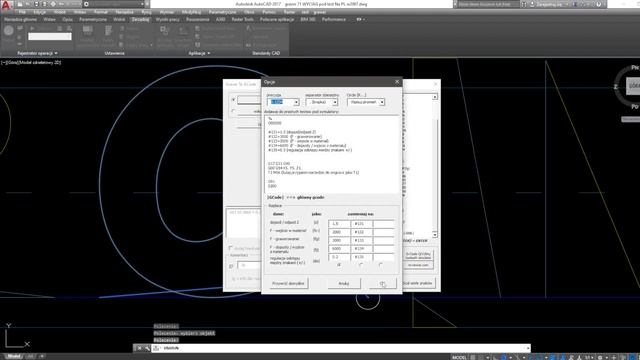Image resolution: width=640 pixels, height=360 pixels.
Task: Open command line customization wrench icon
Action: tap(147, 348)
